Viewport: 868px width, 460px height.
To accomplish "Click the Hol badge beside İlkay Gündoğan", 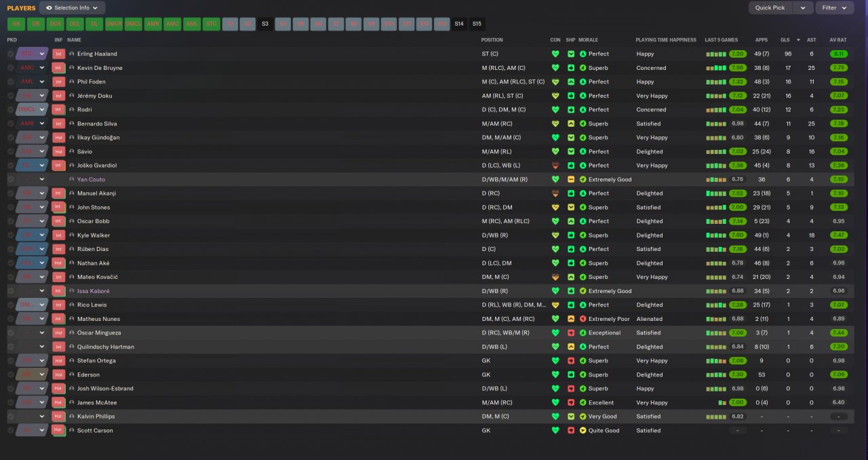I will pos(58,137).
